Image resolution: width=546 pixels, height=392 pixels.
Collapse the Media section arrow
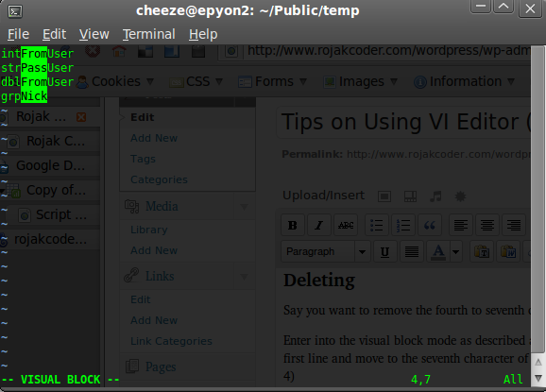244,207
